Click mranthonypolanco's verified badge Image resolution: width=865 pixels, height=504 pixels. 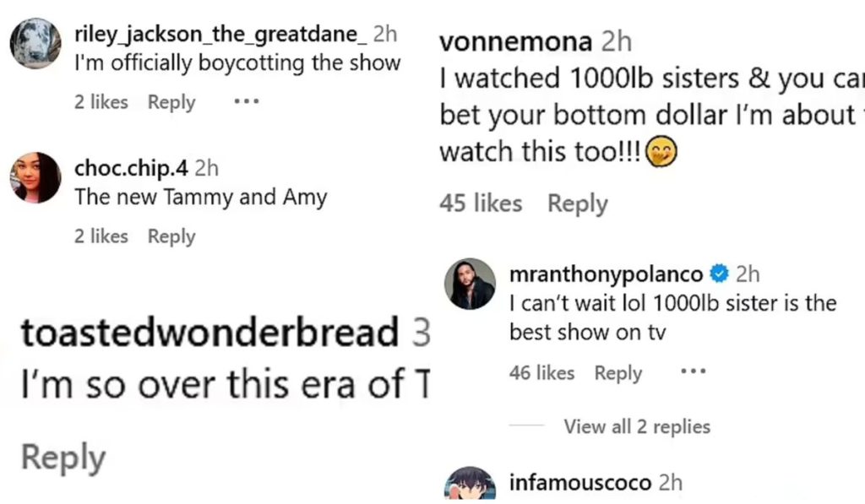(x=719, y=274)
